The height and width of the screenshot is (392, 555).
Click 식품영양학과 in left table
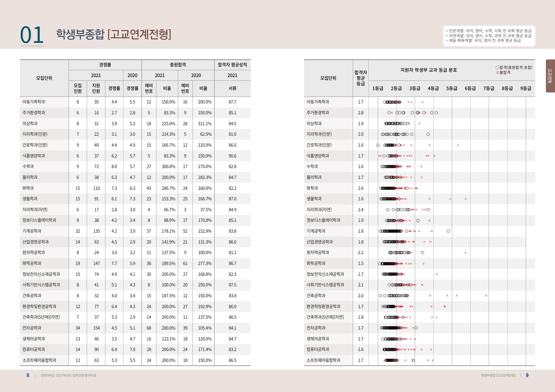coord(34,156)
